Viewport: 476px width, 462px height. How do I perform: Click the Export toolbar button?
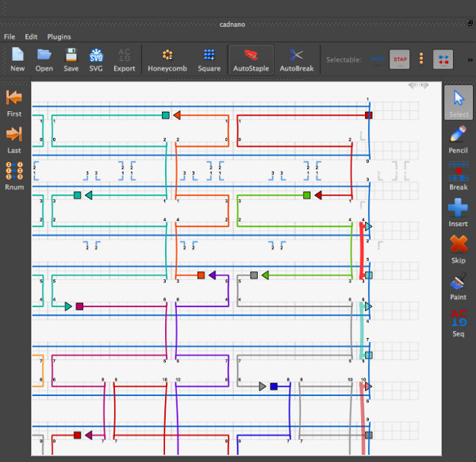pyautogui.click(x=124, y=59)
